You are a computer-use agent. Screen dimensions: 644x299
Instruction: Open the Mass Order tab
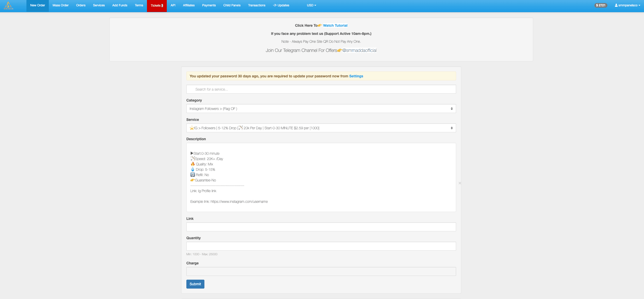[x=61, y=5]
